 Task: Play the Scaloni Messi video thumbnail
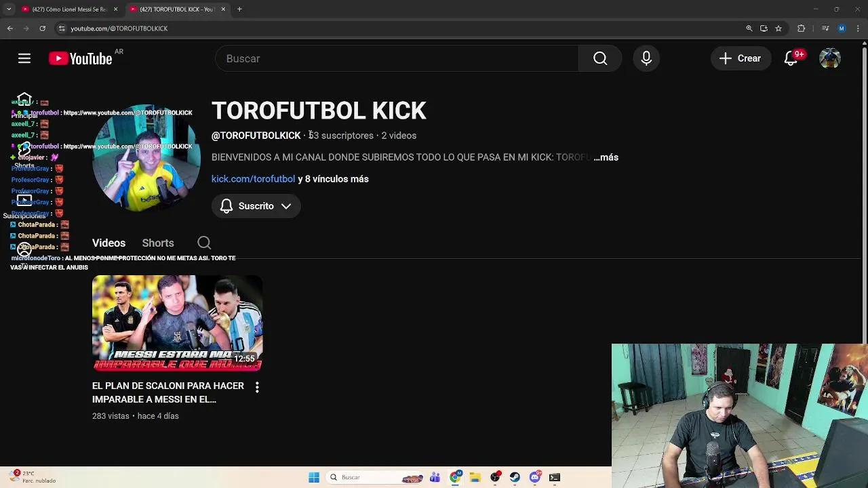(x=178, y=323)
